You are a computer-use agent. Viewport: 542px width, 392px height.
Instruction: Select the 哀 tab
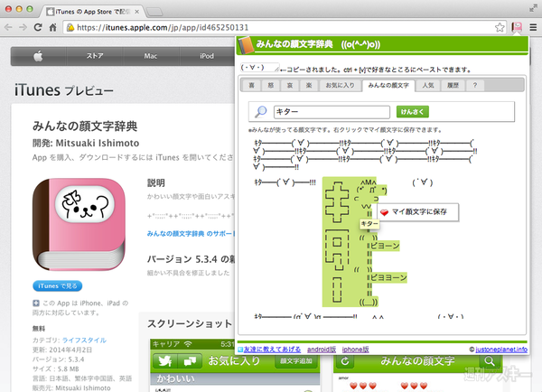pos(290,85)
